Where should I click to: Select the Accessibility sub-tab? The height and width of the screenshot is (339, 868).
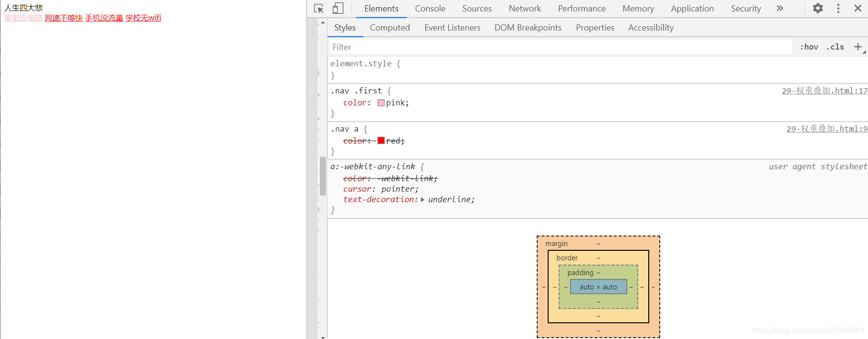point(651,28)
